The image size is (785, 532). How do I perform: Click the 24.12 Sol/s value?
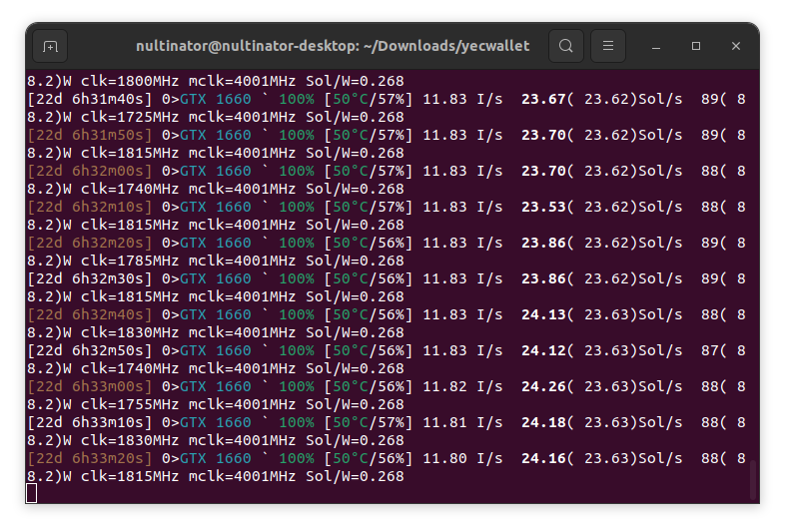[x=543, y=350]
